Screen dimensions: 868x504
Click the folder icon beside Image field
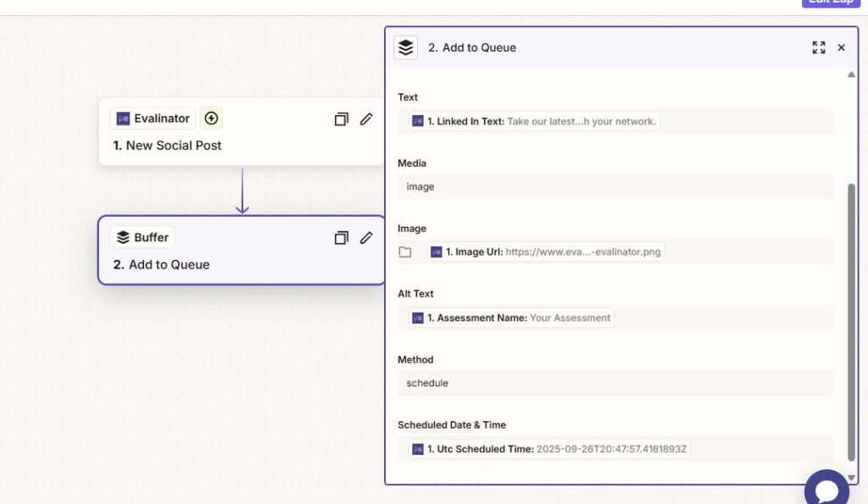405,252
